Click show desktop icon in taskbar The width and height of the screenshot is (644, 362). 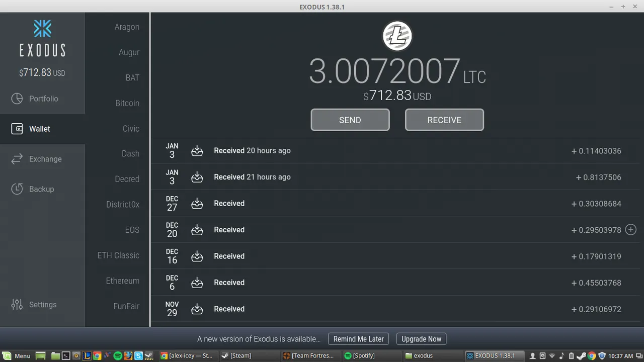click(40, 355)
